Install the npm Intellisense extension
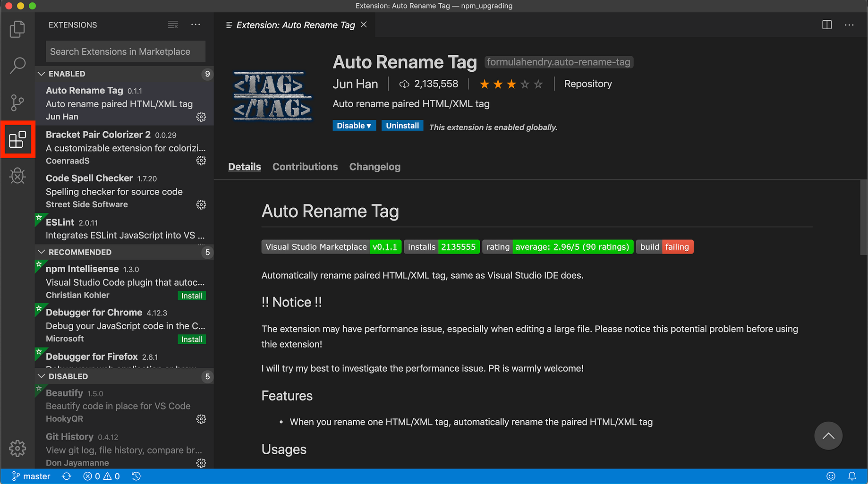This screenshot has width=868, height=484. pyautogui.click(x=192, y=295)
